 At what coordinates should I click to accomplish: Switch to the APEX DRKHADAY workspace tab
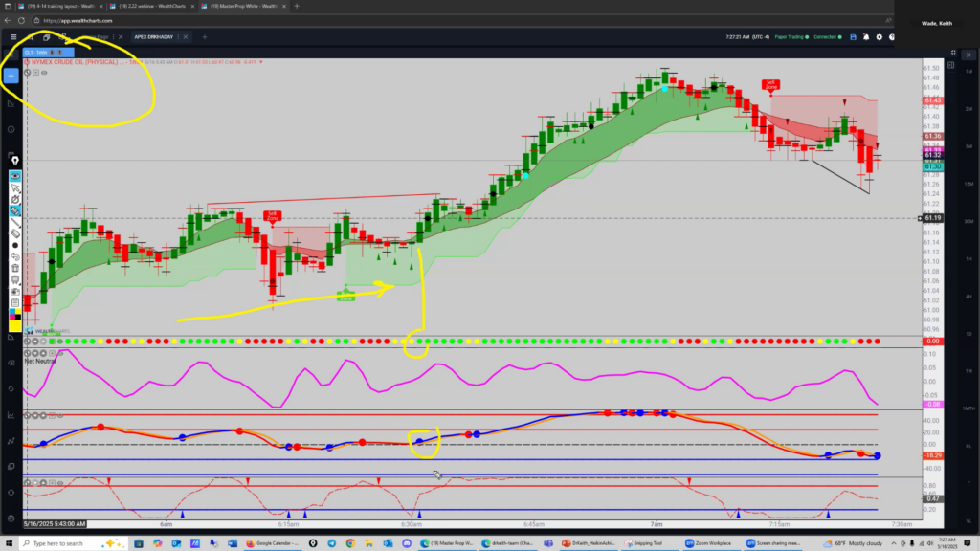coord(153,37)
